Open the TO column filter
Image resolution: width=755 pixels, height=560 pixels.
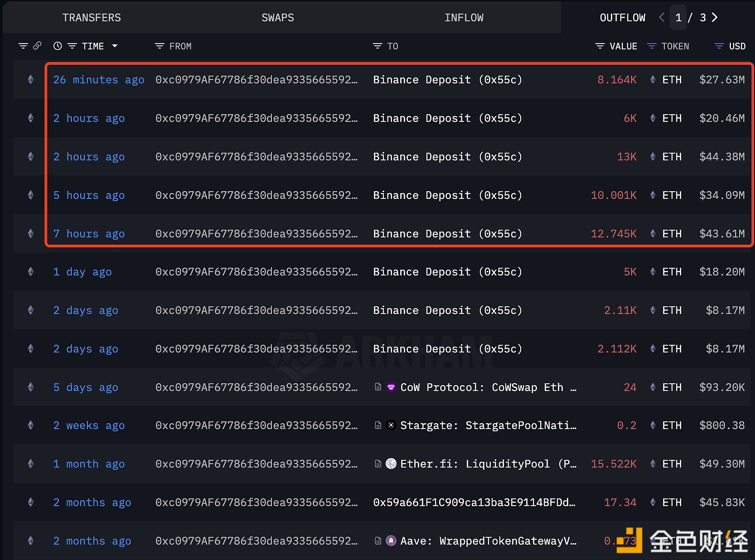pos(377,46)
